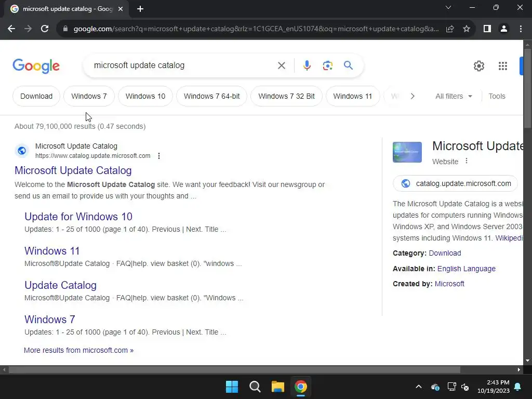Open the Windows Start menu
Screen dimensions: 532x399
point(232,387)
